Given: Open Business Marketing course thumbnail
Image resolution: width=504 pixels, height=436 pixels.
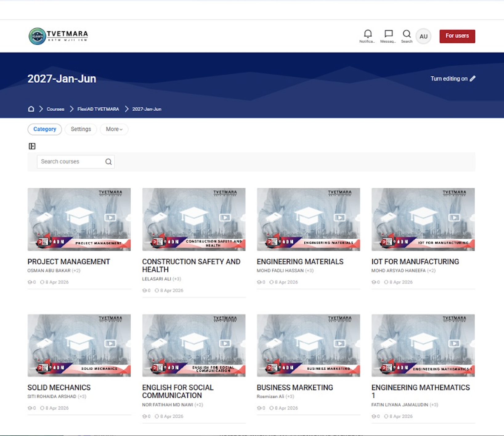Looking at the screenshot, I should (308, 345).
